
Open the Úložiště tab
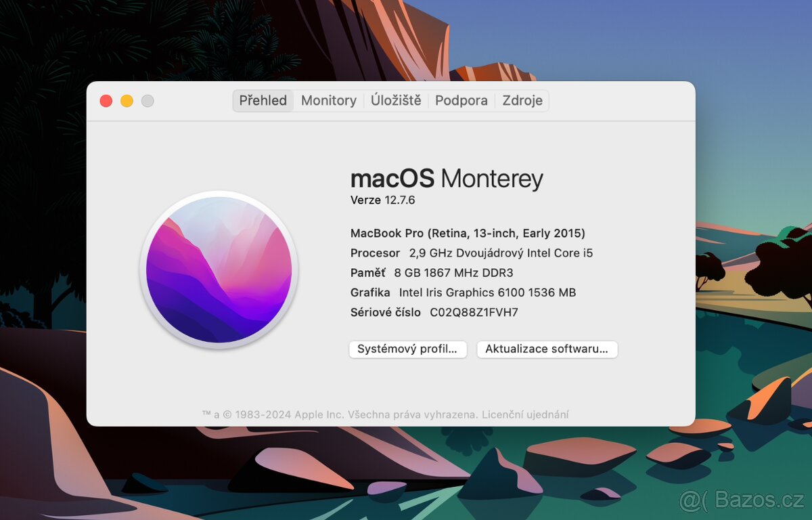(397, 100)
